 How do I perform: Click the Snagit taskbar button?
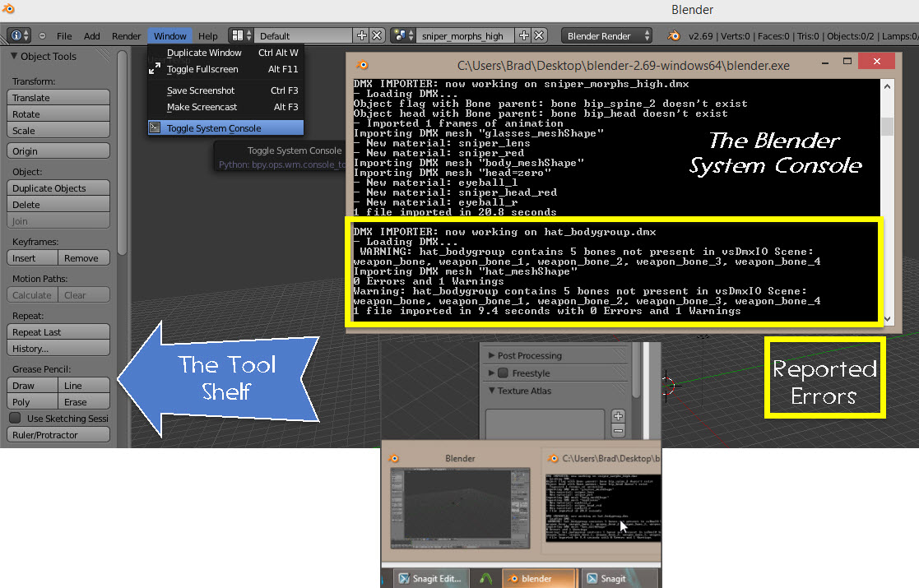tap(620, 579)
